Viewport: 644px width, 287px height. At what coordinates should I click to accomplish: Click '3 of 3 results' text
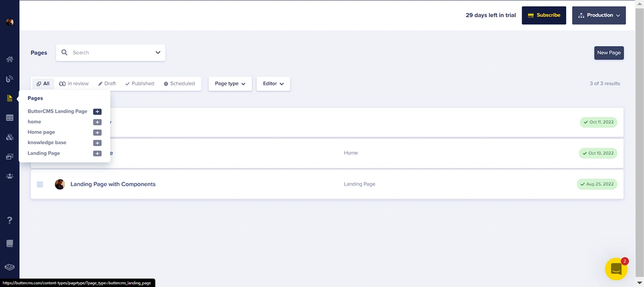coord(605,84)
